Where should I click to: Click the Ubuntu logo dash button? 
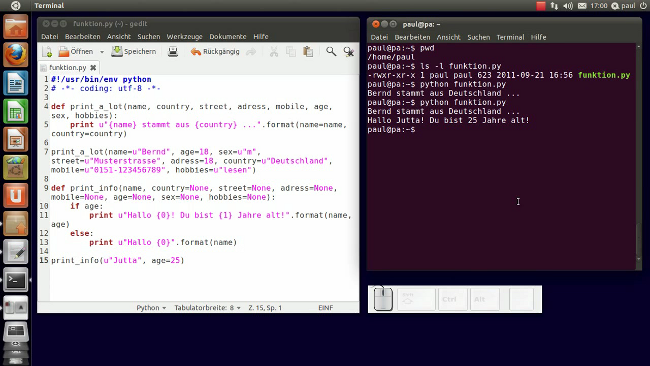click(x=15, y=5)
